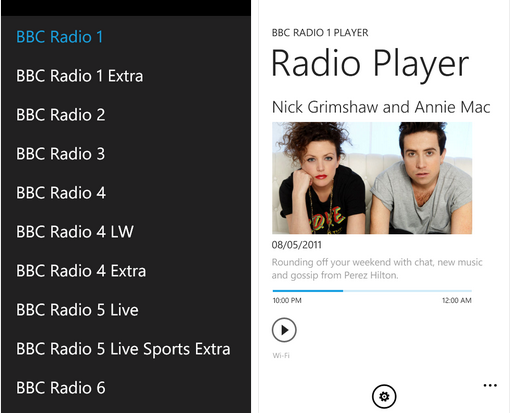The height and width of the screenshot is (413, 521).
Task: Click the BBC RADIO 1 PLAYER header
Action: (x=320, y=33)
